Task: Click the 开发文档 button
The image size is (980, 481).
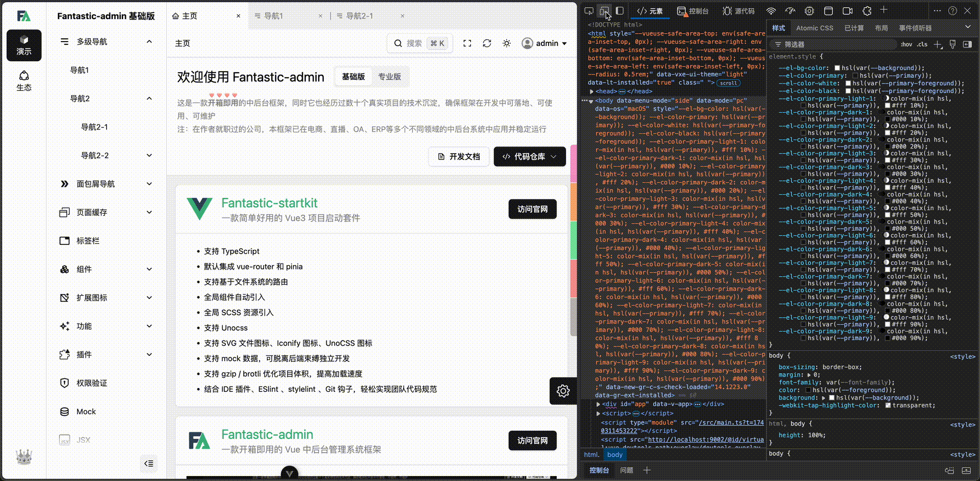Action: pos(459,156)
